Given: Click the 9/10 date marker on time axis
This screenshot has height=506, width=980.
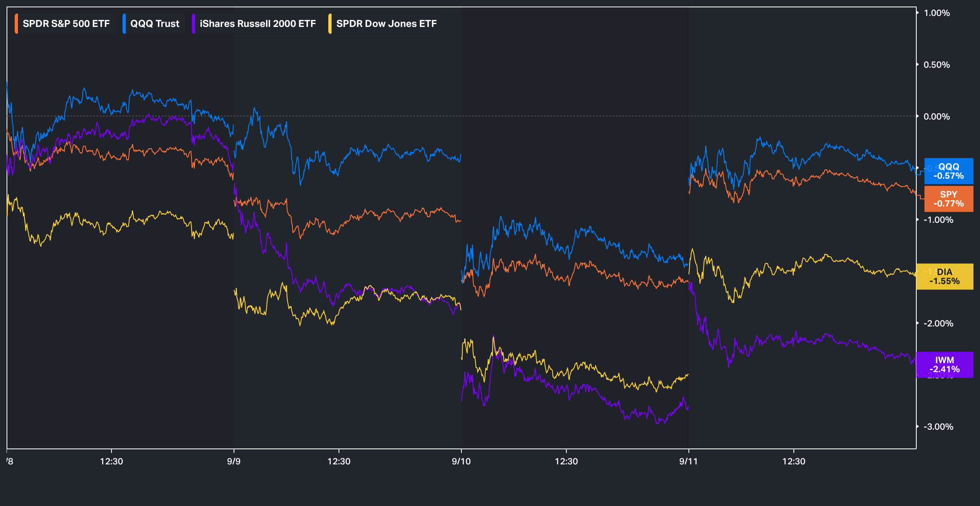Looking at the screenshot, I should 461,462.
